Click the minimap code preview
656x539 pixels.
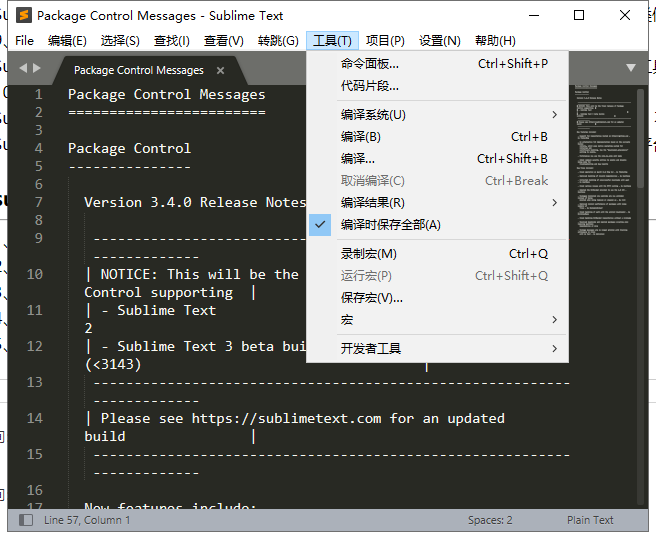[x=603, y=161]
